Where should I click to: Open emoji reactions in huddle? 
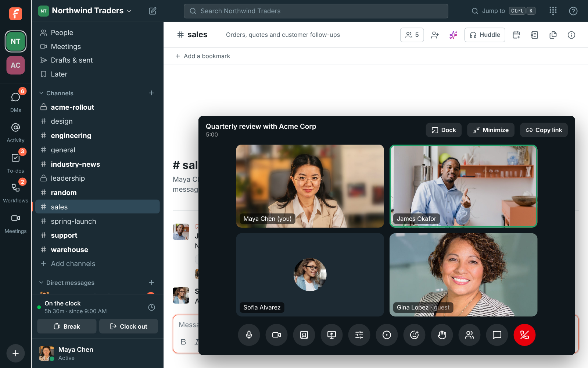click(x=414, y=335)
